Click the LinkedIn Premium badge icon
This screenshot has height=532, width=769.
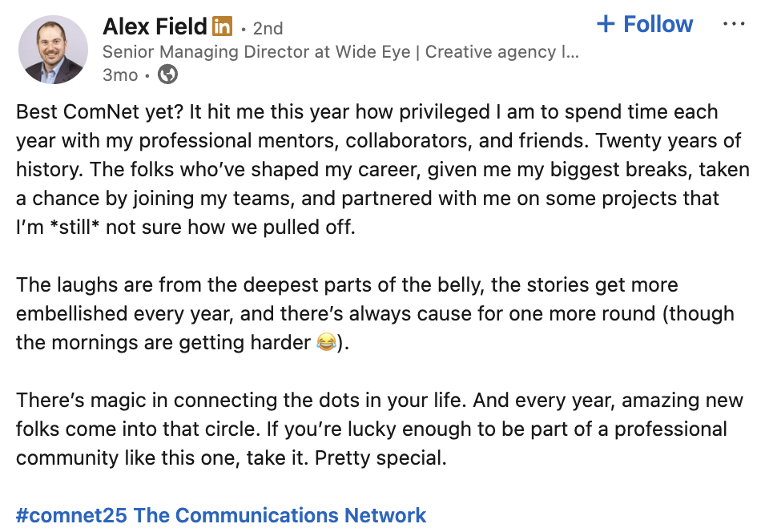[x=222, y=27]
